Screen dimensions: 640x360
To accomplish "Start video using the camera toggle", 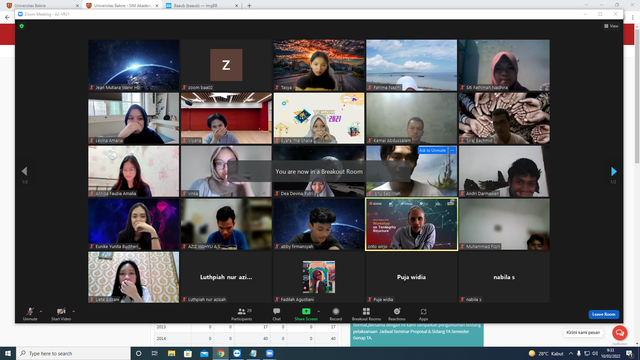I will [61, 314].
